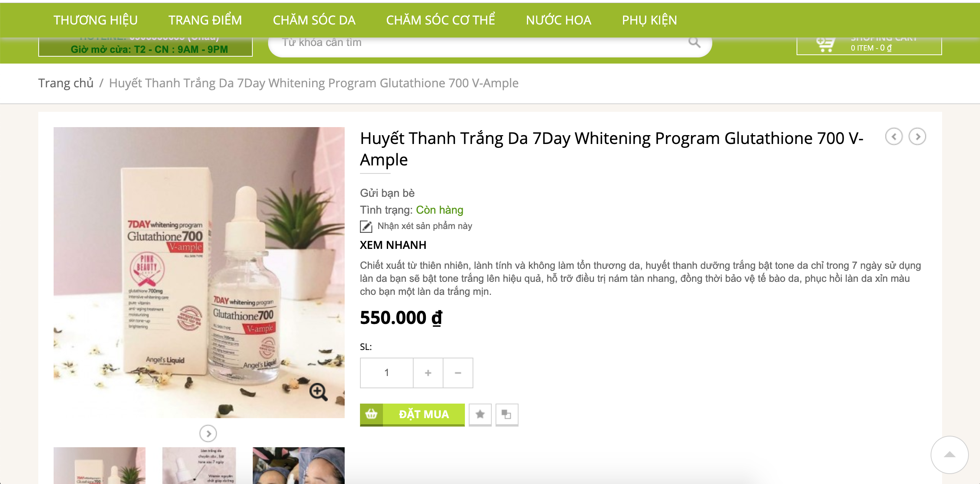Click the review pencil icon
This screenshot has height=484, width=980.
click(366, 226)
